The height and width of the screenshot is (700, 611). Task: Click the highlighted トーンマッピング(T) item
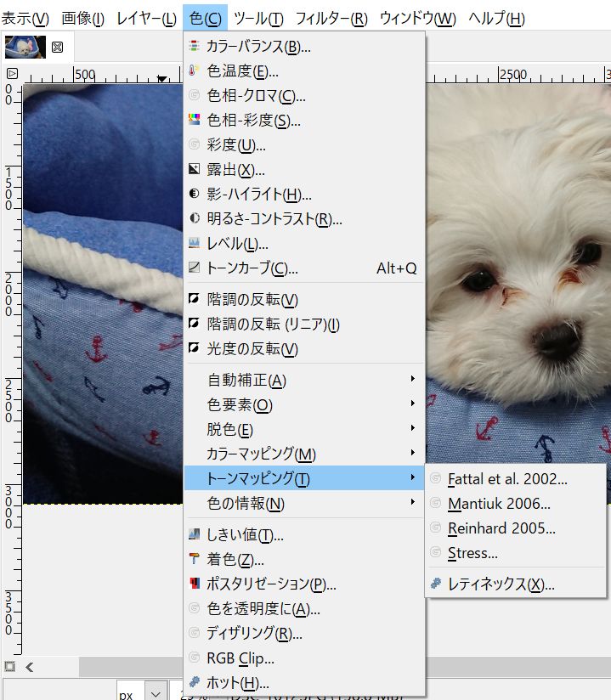click(303, 478)
